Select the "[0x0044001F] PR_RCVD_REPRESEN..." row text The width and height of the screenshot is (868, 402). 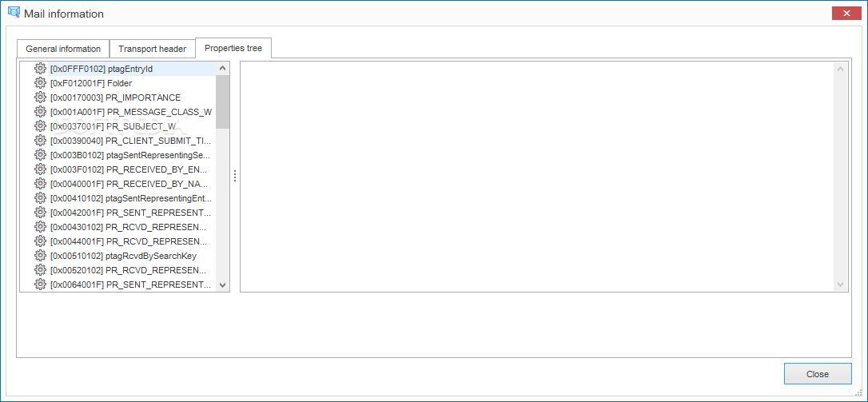129,241
